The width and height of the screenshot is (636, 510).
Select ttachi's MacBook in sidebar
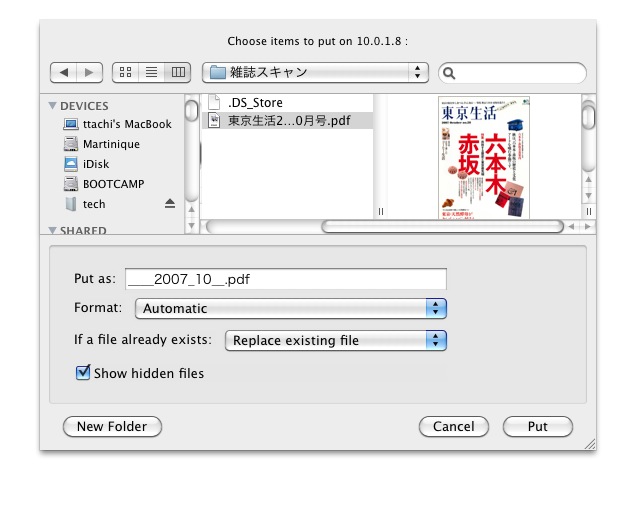point(126,124)
